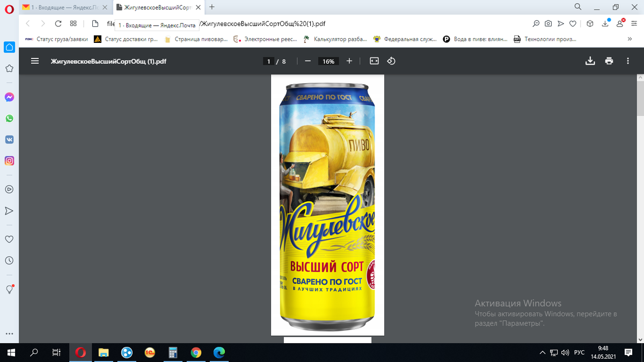Screen dimensions: 644x362
Task: Click the 16% zoom level field
Action: (x=328, y=62)
